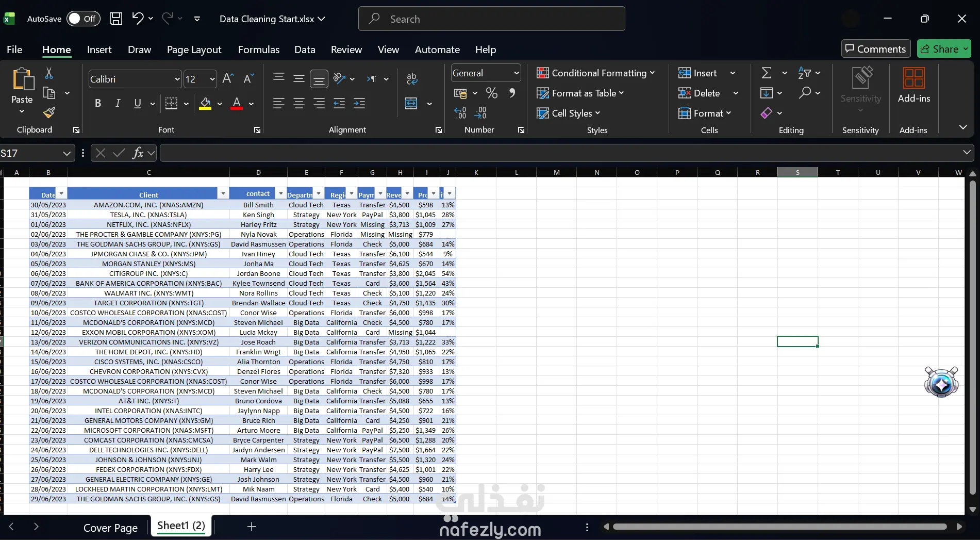Switch to the Formulas ribbon tab

click(259, 50)
